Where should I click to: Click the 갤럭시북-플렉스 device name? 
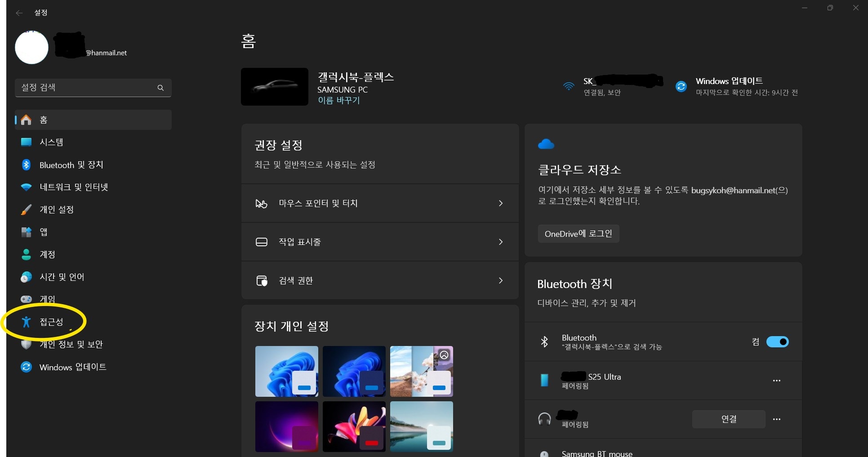point(356,77)
